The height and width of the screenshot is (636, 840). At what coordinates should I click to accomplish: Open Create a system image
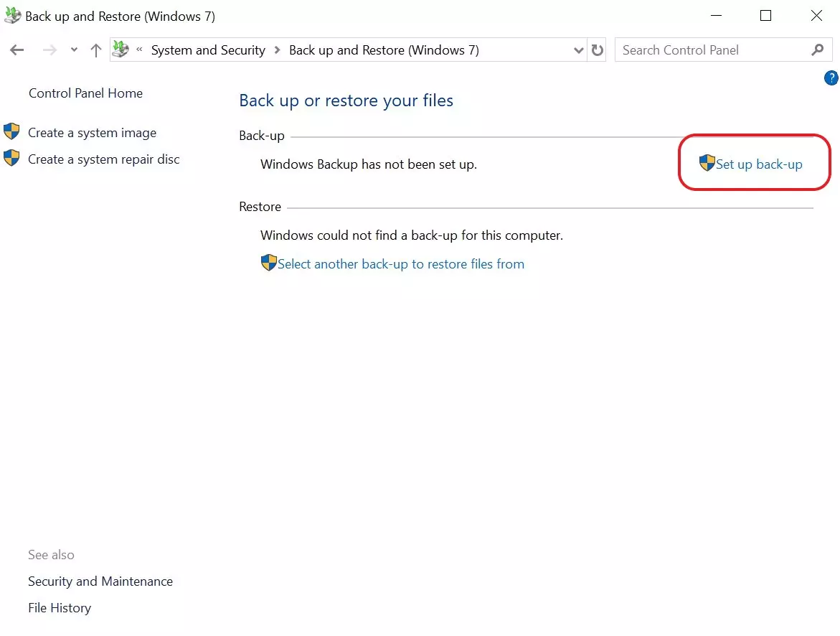point(92,133)
